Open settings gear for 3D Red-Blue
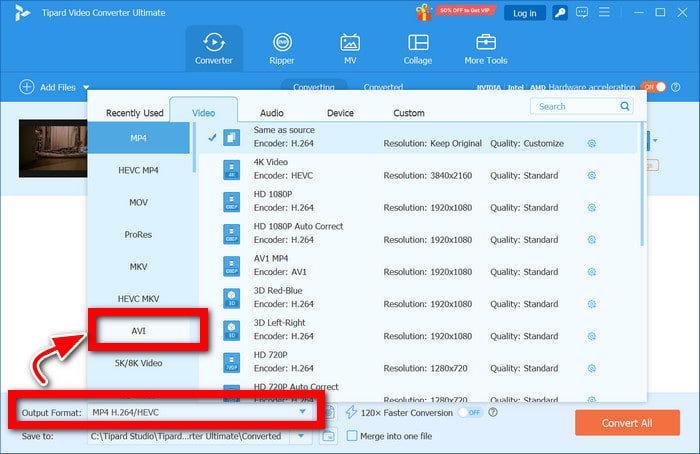700x454 pixels. pos(592,304)
